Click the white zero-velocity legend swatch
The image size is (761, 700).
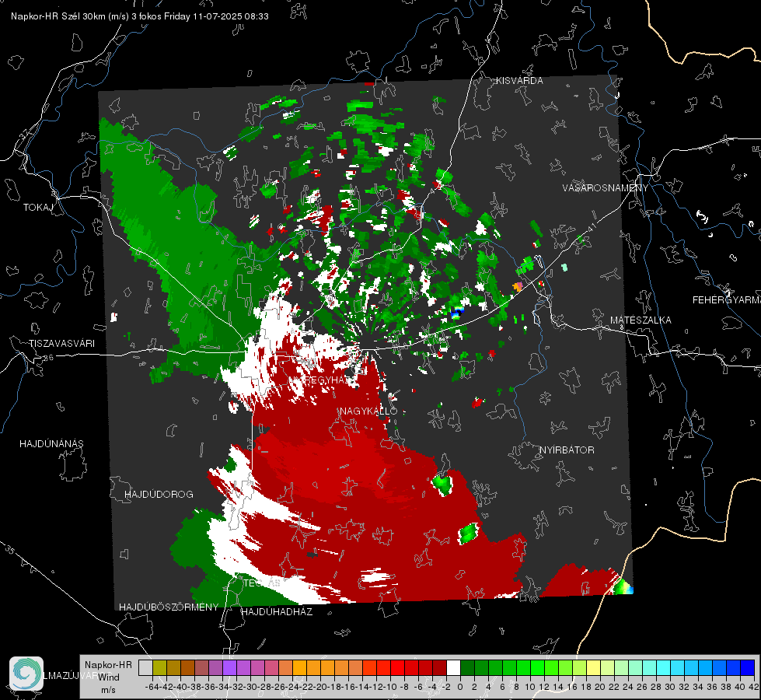click(x=453, y=667)
